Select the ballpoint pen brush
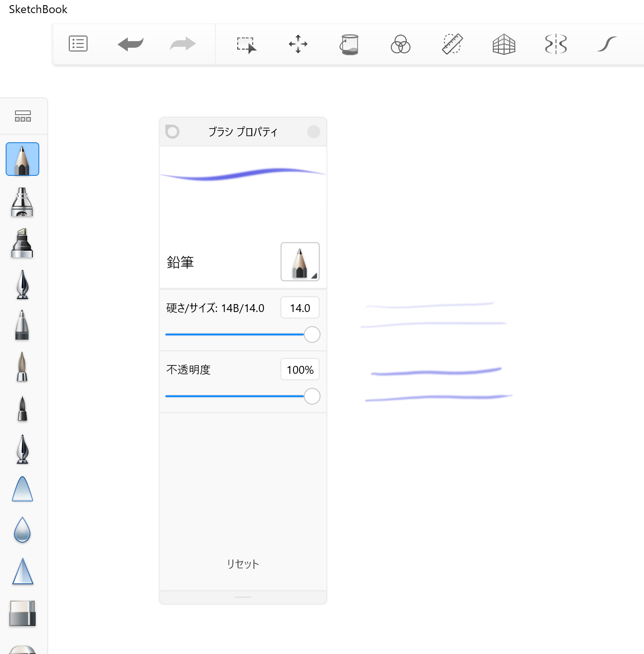Viewport: 644px width, 654px height. (x=22, y=325)
